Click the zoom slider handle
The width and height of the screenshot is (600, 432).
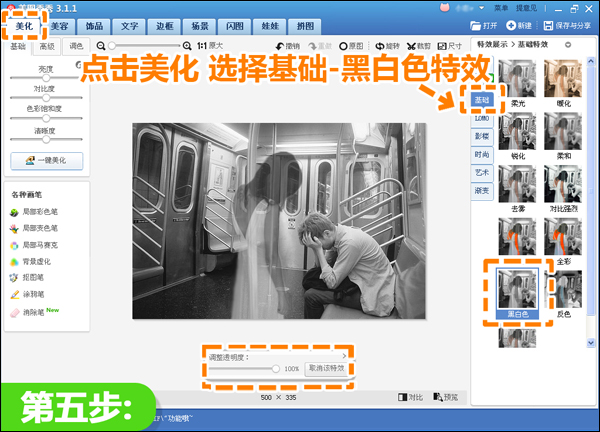(112, 46)
